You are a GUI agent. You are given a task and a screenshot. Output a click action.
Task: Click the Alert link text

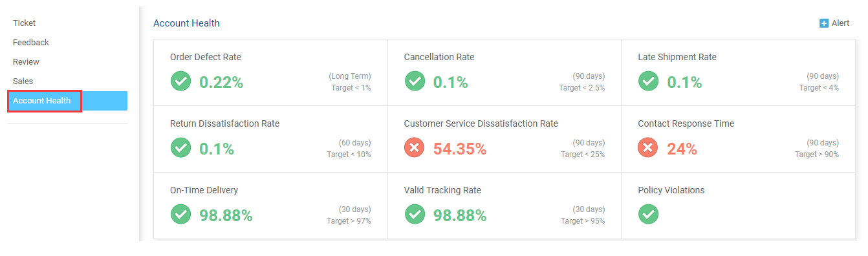click(x=840, y=23)
